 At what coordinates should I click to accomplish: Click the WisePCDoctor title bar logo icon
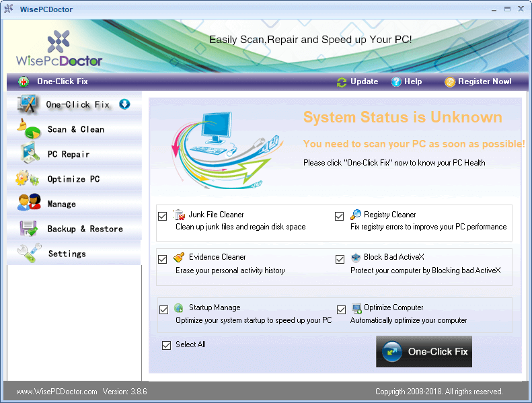[9, 9]
